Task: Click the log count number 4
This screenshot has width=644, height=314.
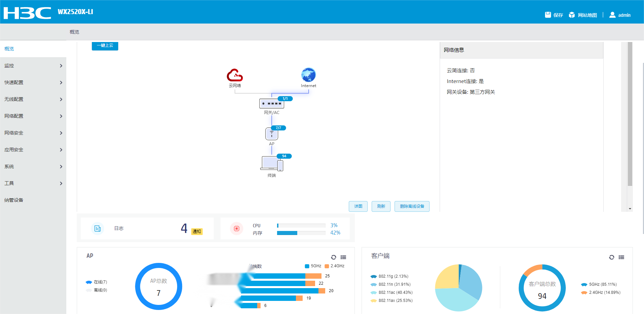Action: (184, 229)
